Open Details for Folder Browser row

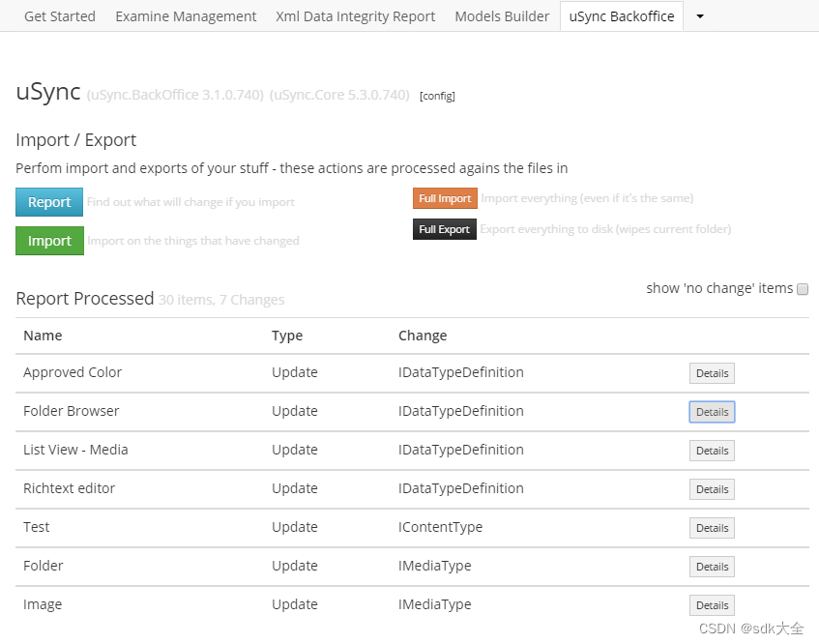(712, 412)
